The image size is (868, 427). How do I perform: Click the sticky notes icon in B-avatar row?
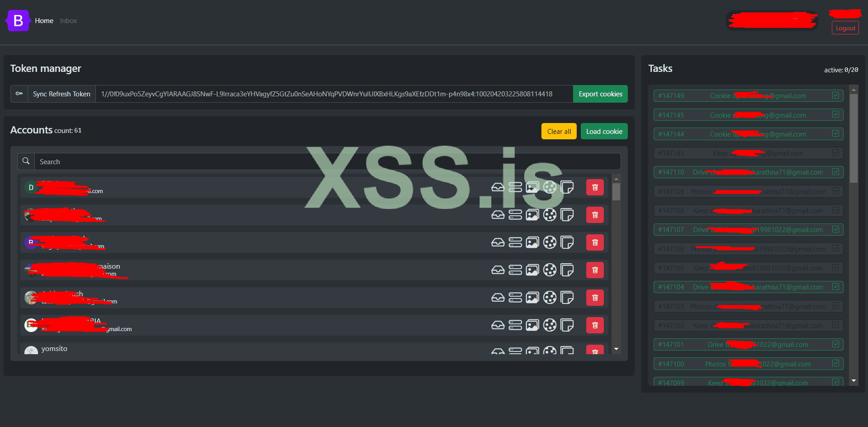point(567,242)
